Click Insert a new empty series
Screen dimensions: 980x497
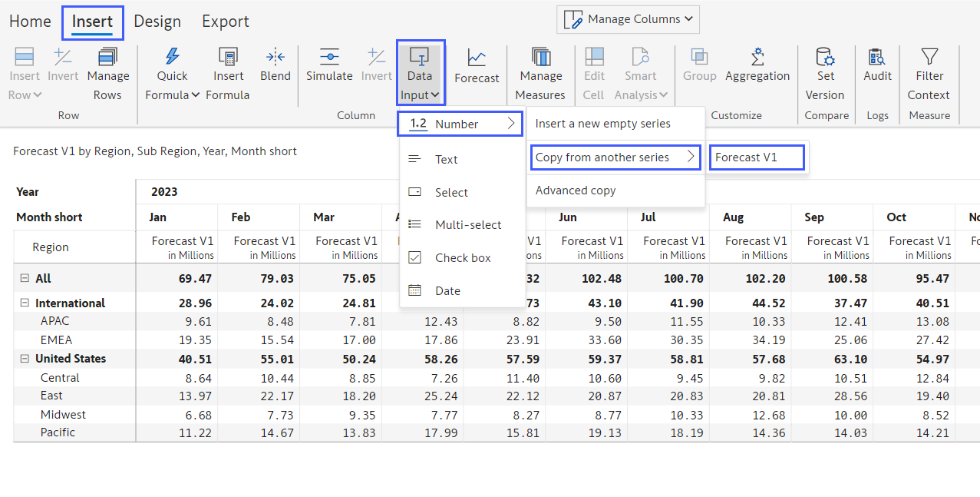click(602, 124)
